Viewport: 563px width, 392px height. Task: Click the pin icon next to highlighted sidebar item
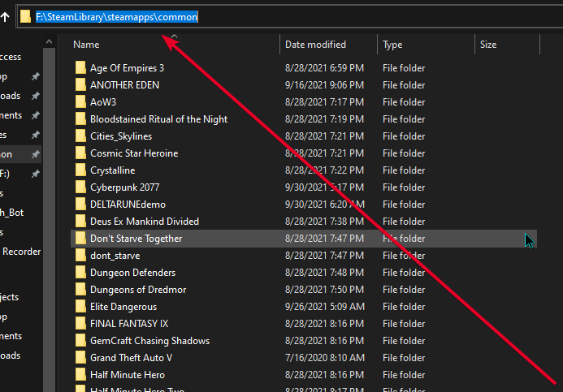(35, 154)
